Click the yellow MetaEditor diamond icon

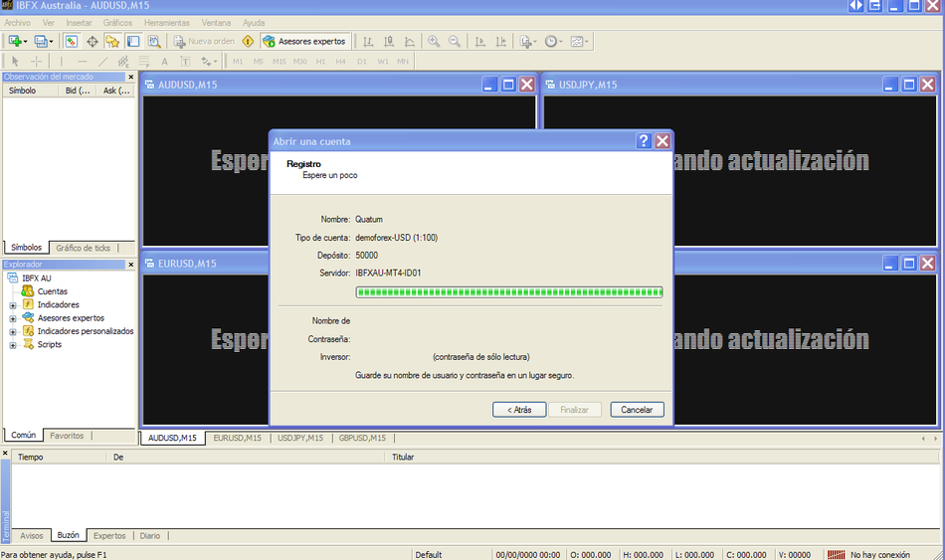(248, 41)
